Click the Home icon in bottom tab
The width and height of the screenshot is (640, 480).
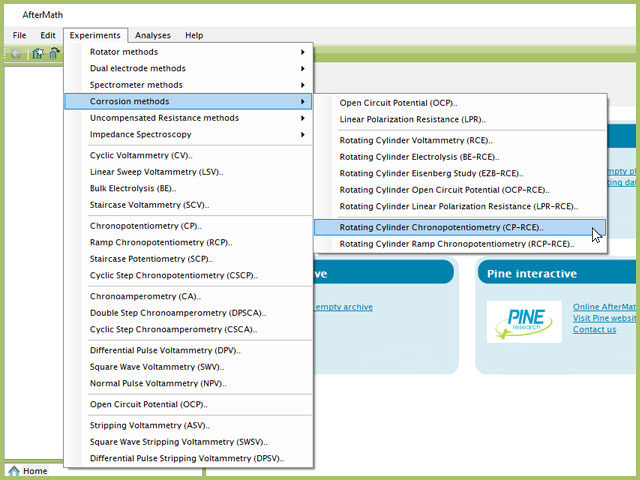pos(14,471)
